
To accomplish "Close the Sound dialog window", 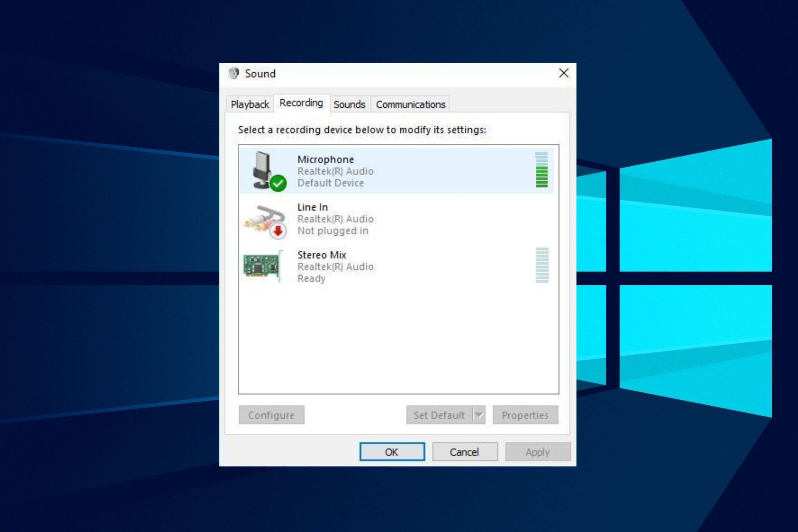I will tap(564, 74).
